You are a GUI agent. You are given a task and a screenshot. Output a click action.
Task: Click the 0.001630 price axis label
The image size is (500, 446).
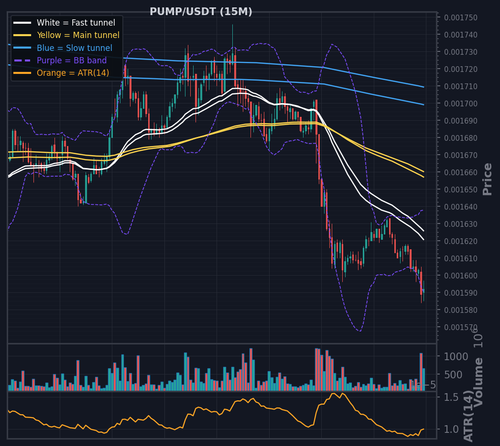click(x=461, y=224)
